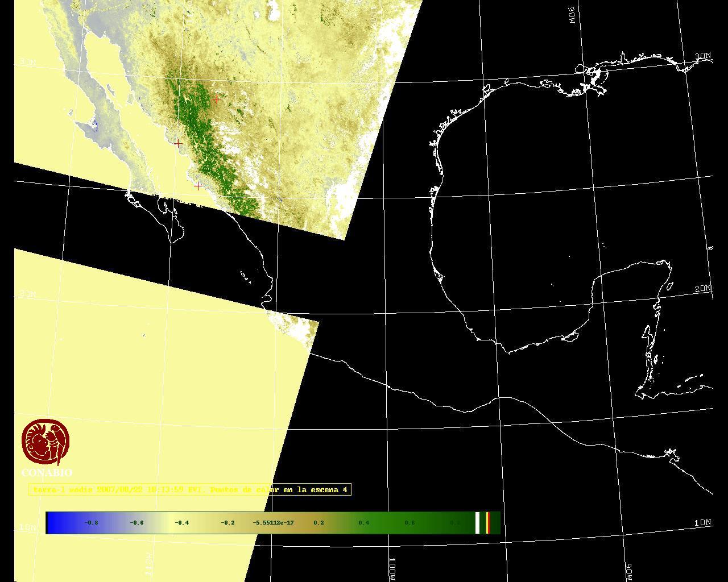
Task: Click the 10N label beside the color scale
Action: [x=27, y=527]
